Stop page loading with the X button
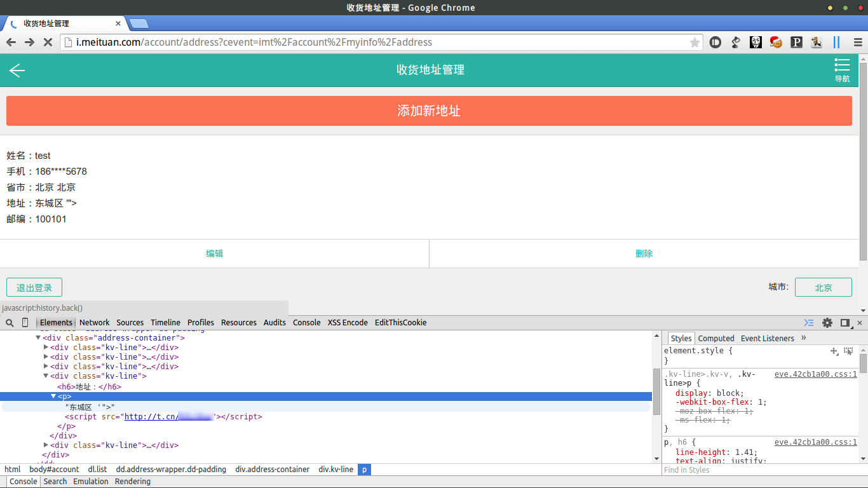 point(48,43)
